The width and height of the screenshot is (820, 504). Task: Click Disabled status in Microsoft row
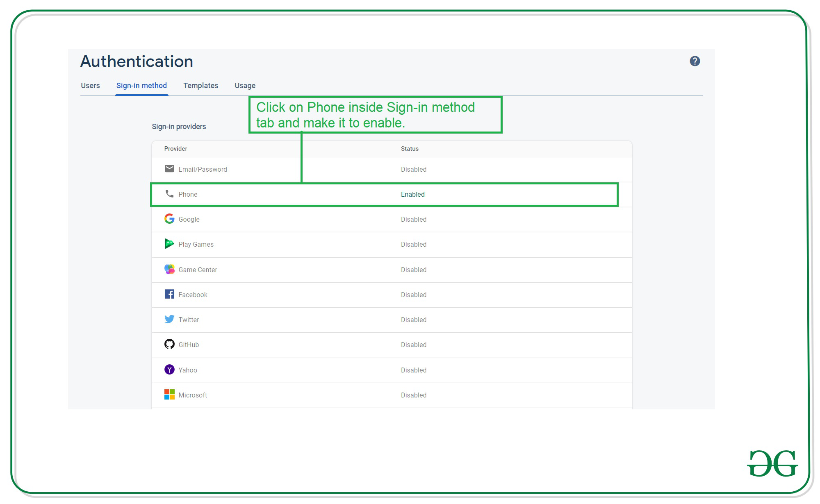[414, 395]
